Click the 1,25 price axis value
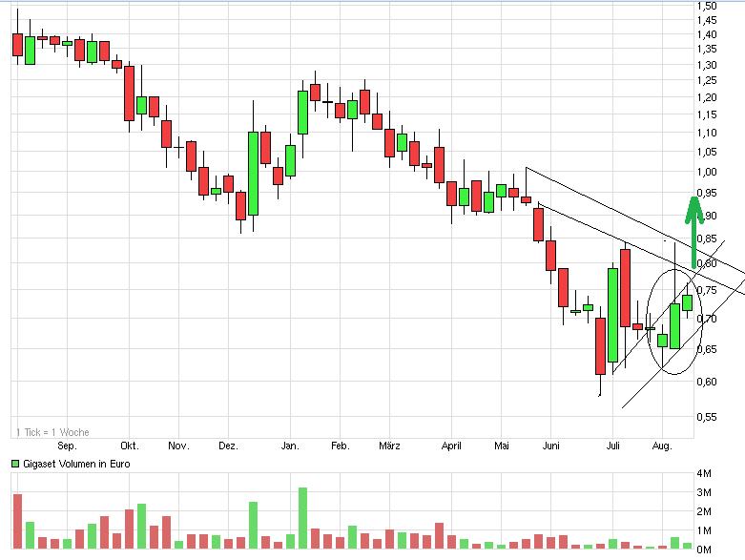The width and height of the screenshot is (745, 560). (707, 80)
